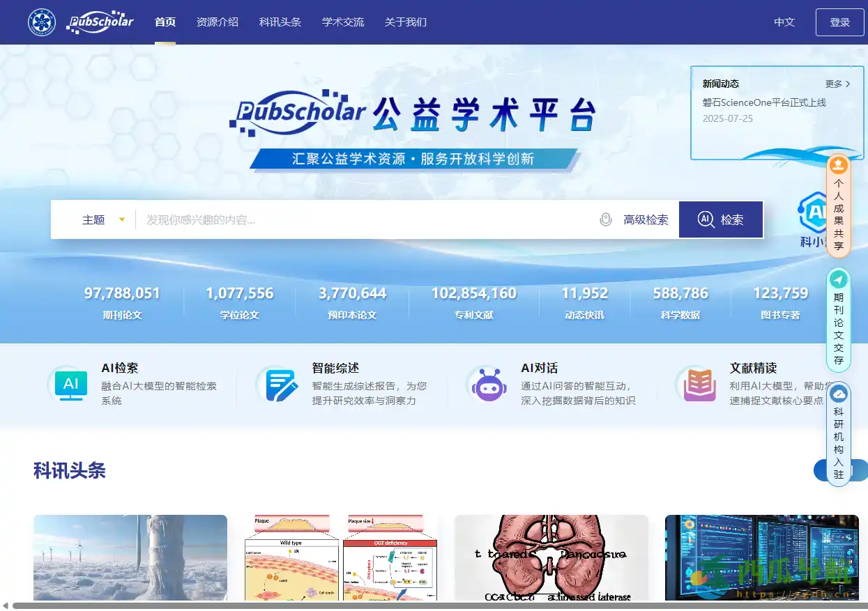Screen dimensions: 868x611
Task: Select the microphone voice search icon
Action: (605, 219)
